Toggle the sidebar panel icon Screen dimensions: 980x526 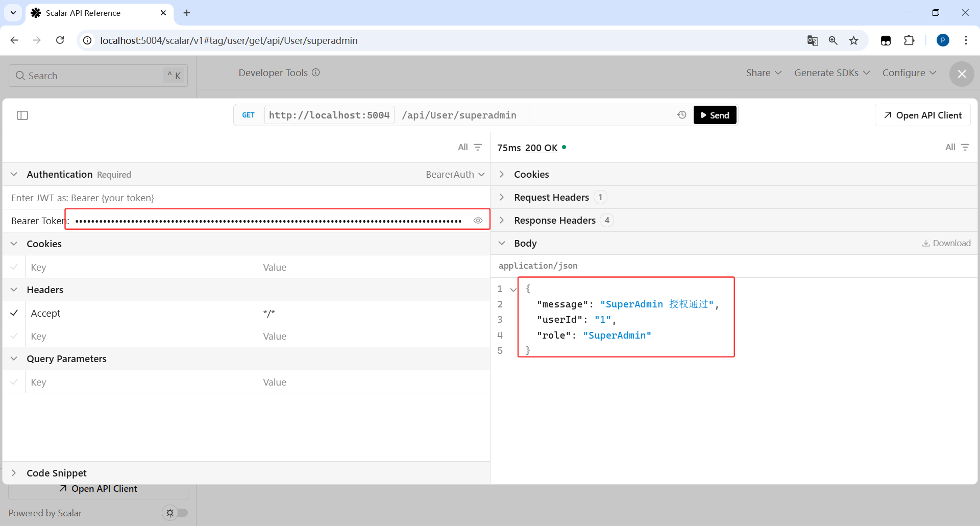(x=22, y=115)
